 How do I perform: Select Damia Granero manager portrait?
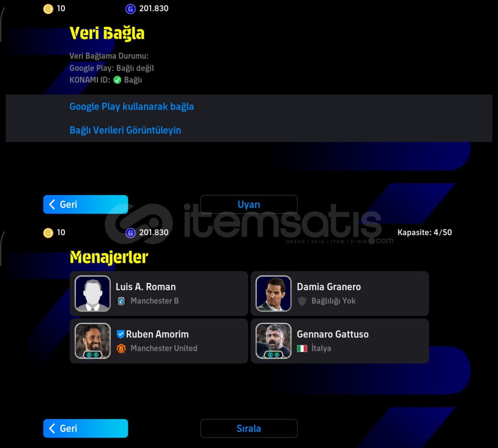(273, 294)
